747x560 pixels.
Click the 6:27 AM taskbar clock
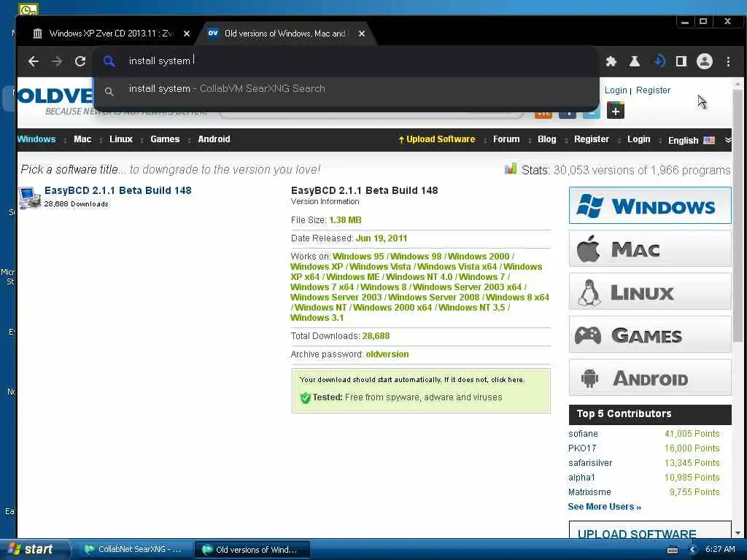coord(720,550)
